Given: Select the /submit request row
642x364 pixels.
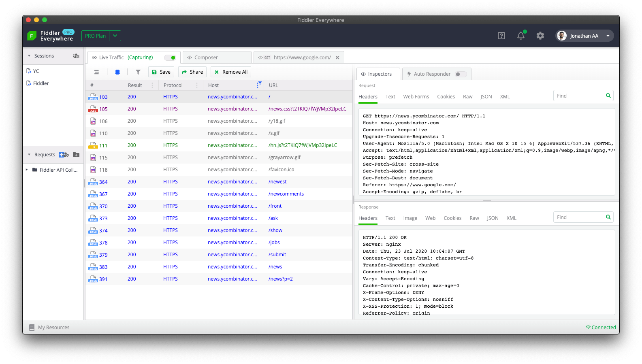Looking at the screenshot, I should tap(219, 255).
